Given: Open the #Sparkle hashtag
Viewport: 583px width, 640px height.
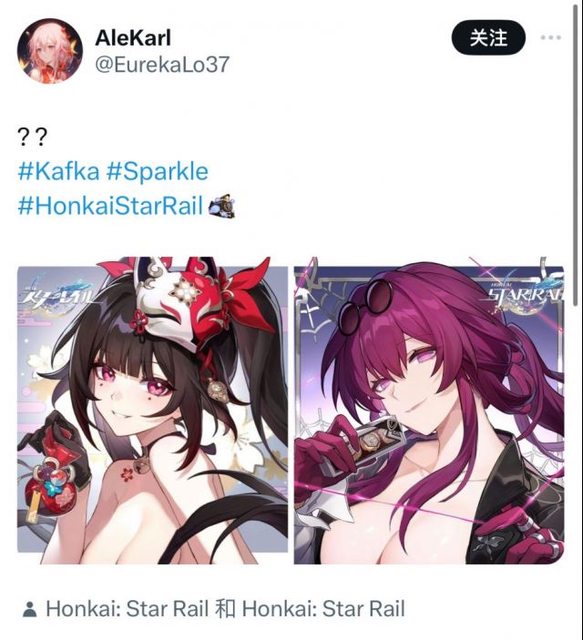Looking at the screenshot, I should [x=158, y=172].
